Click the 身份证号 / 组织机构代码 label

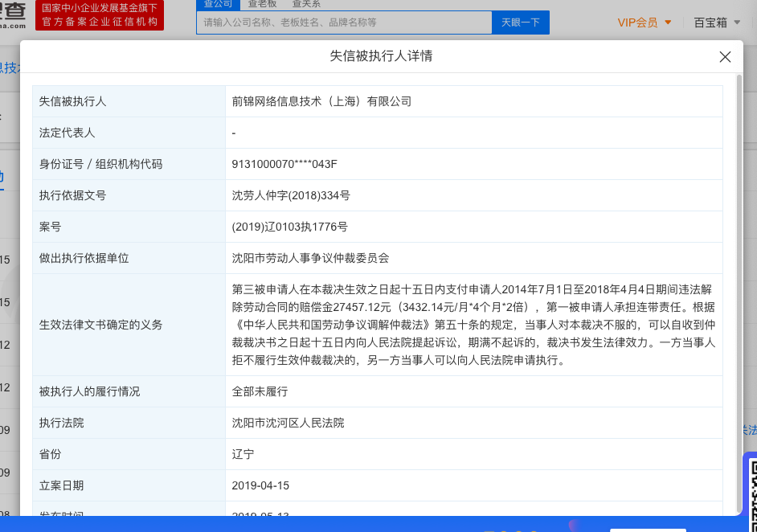click(100, 164)
